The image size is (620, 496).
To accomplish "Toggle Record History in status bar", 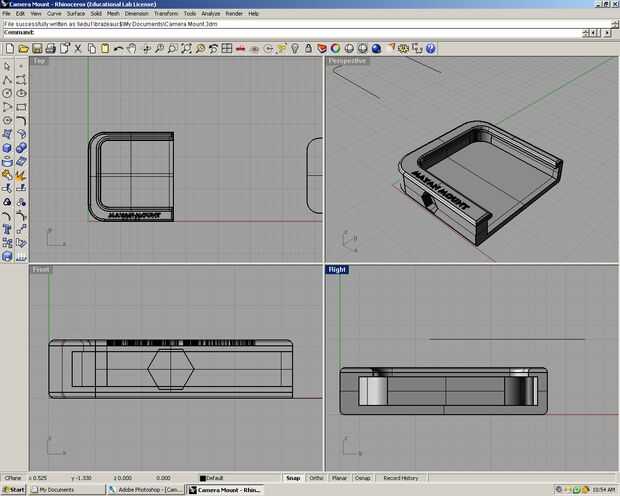I will point(401,478).
